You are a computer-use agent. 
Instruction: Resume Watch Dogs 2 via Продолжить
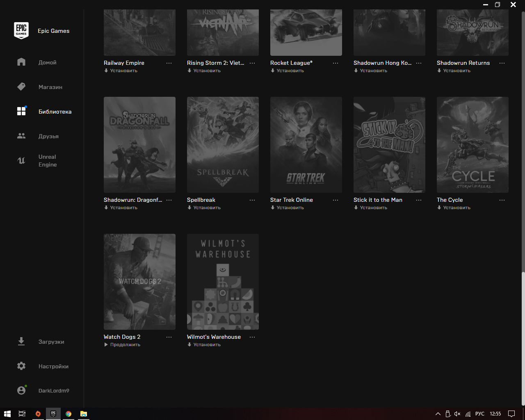122,345
